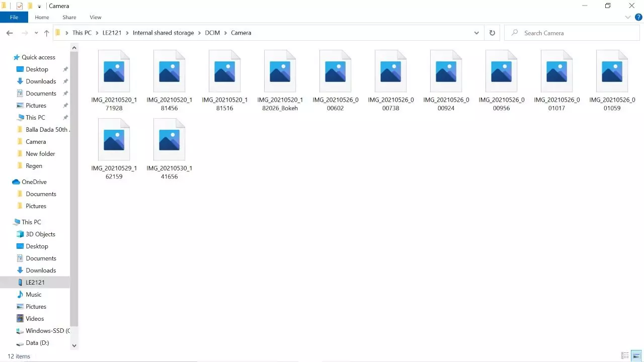Open the Share tab
Viewport: 644px width, 362px height.
[x=69, y=17]
